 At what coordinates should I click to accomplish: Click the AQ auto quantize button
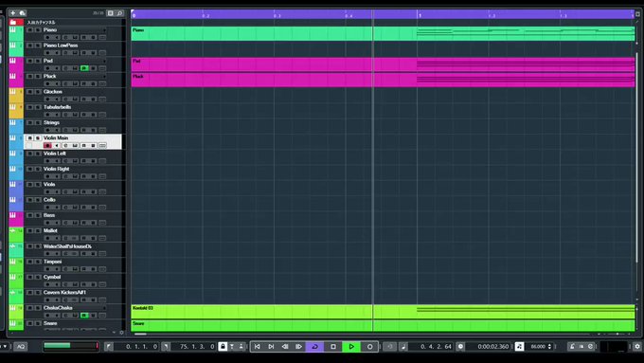point(21,347)
